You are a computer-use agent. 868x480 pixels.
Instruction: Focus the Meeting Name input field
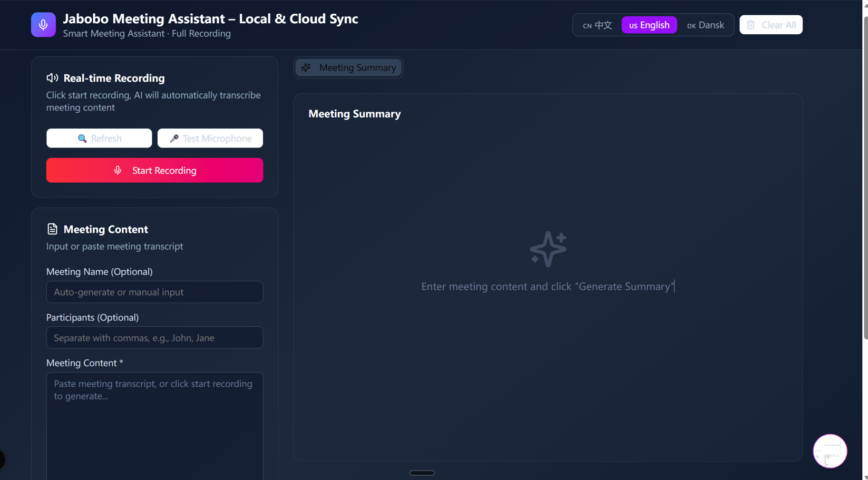coord(155,292)
